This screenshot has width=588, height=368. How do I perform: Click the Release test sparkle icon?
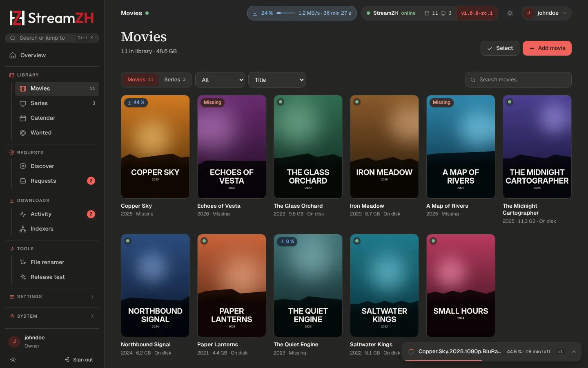point(23,277)
